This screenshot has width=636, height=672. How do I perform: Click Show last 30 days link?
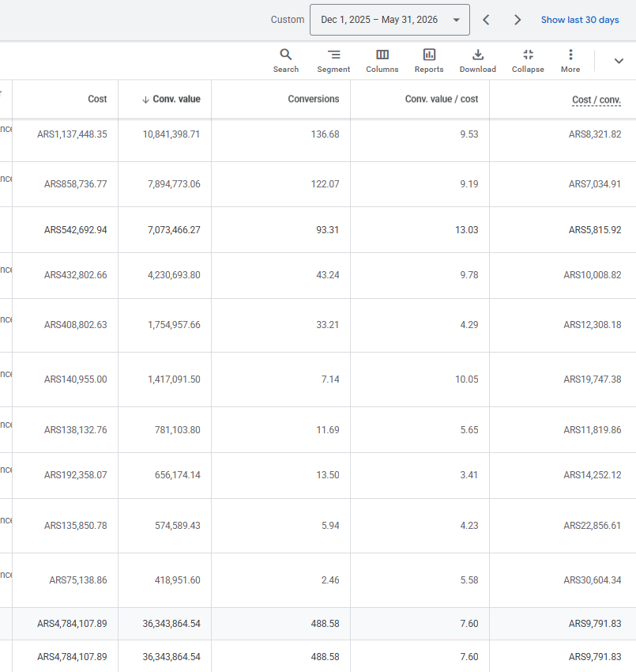point(580,20)
